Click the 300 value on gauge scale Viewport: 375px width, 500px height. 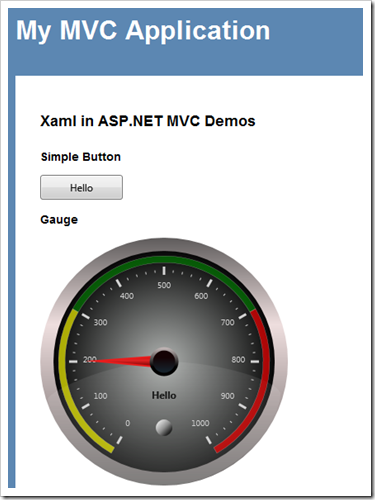coord(100,322)
